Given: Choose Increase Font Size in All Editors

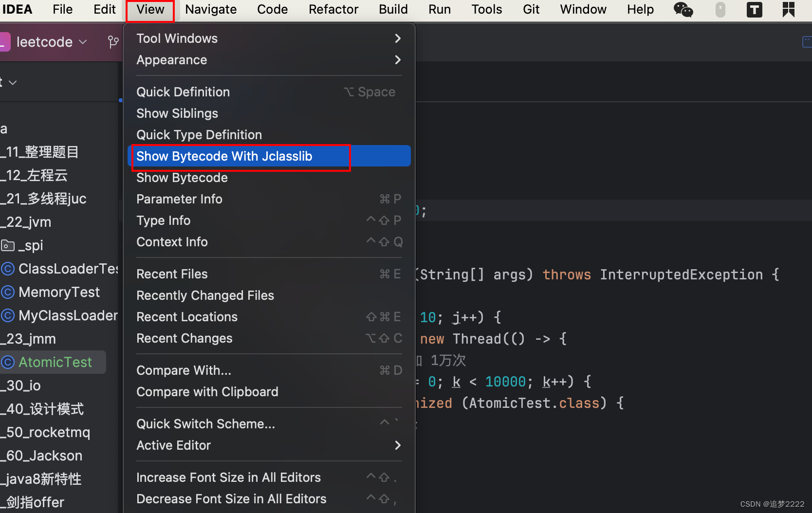Looking at the screenshot, I should tap(269, 477).
